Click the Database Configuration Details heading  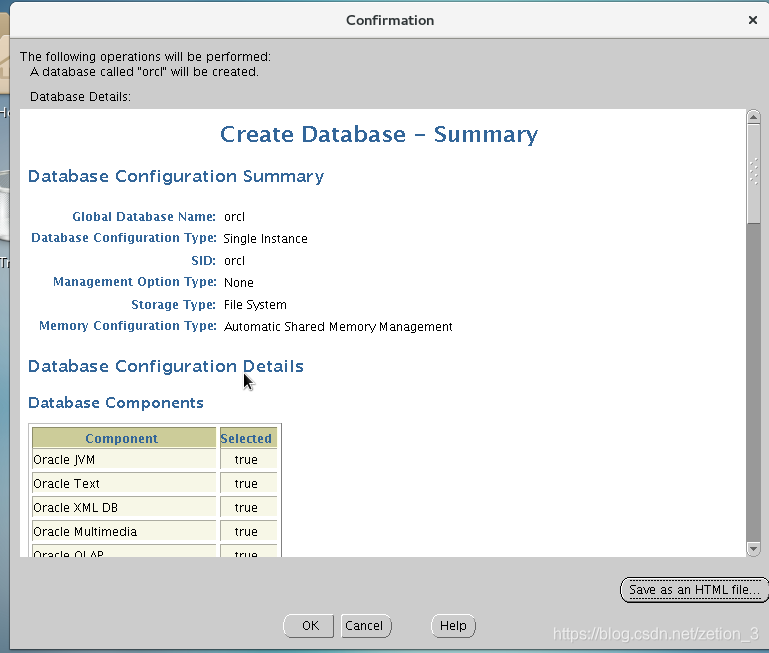click(166, 366)
